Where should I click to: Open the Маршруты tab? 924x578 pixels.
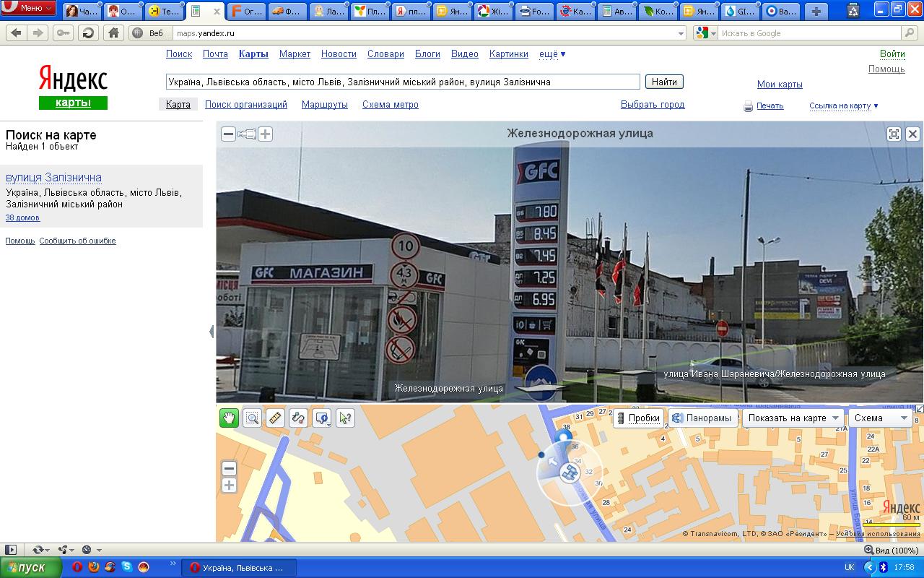tap(325, 105)
